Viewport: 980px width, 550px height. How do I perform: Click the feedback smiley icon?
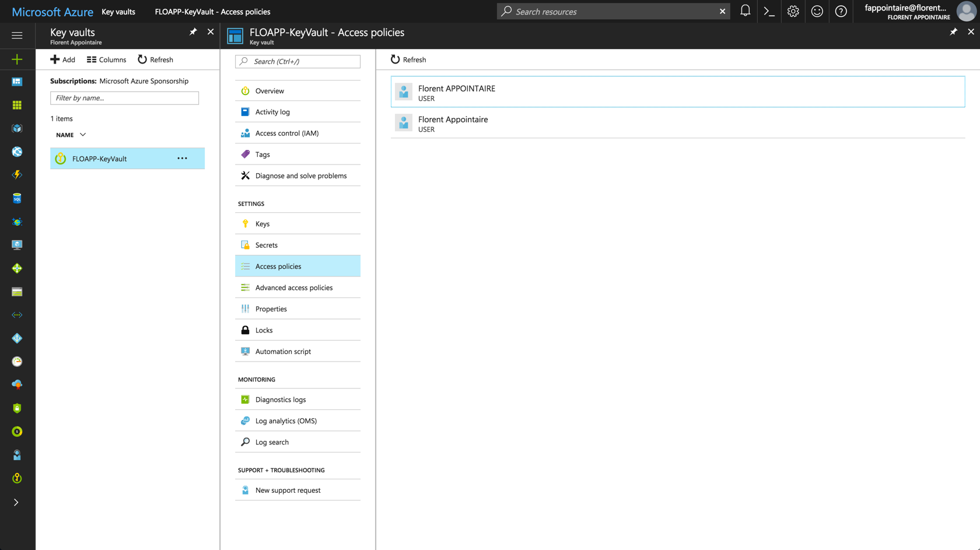point(817,11)
